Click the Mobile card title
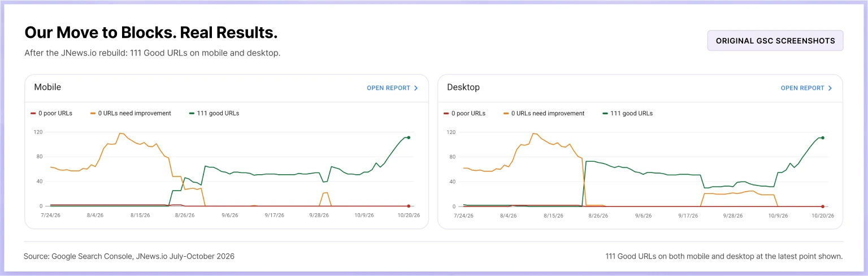The image size is (868, 276). tap(47, 87)
